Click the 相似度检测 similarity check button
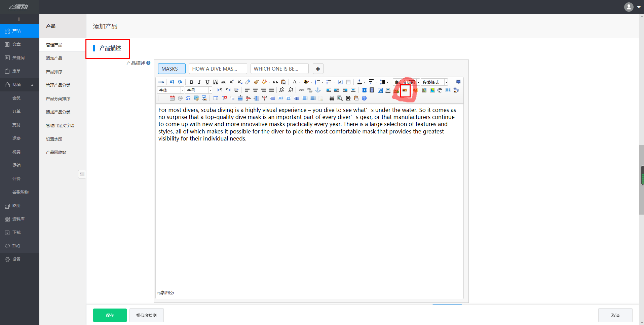Image resolution: width=644 pixels, height=325 pixels. (x=146, y=315)
